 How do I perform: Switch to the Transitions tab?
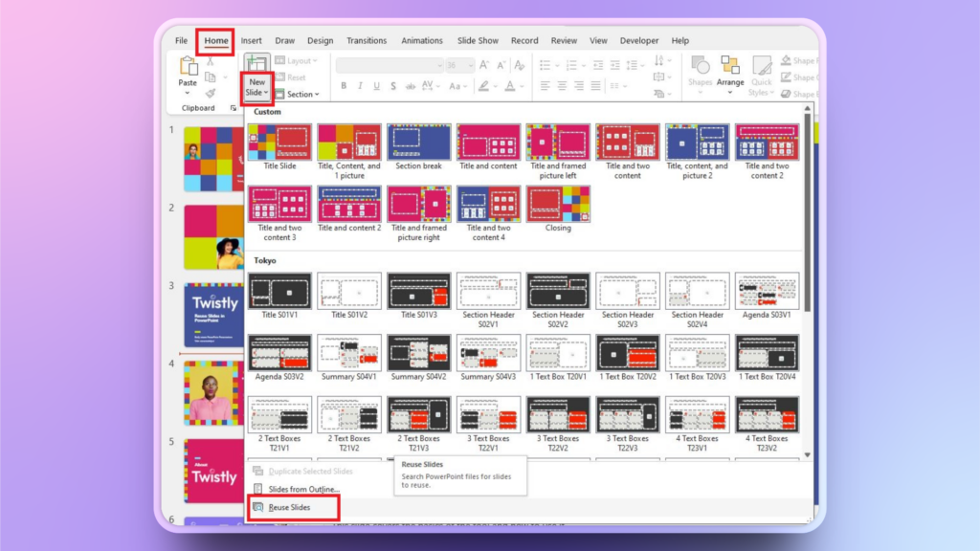(x=367, y=41)
